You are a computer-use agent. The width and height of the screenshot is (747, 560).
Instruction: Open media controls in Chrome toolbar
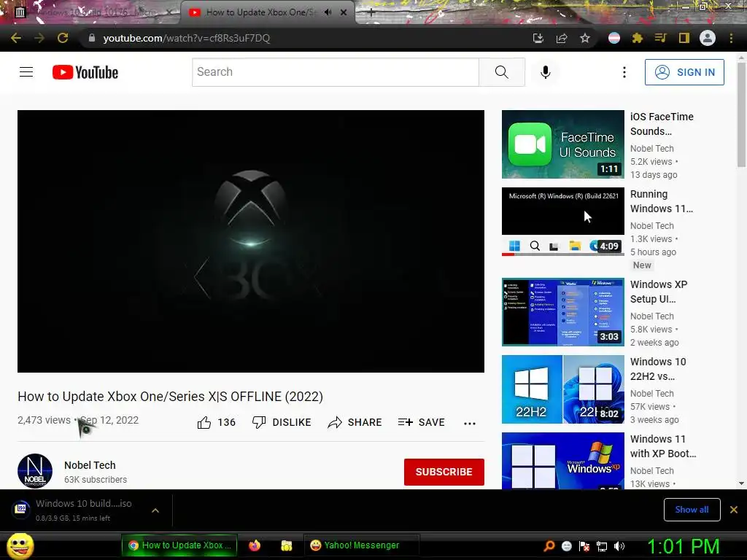pos(660,38)
